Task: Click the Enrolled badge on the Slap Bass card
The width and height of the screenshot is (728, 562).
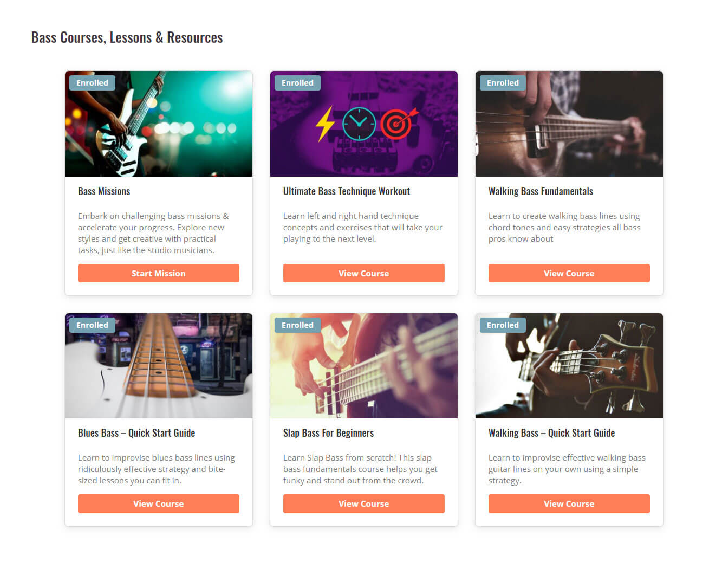Action: pos(297,325)
